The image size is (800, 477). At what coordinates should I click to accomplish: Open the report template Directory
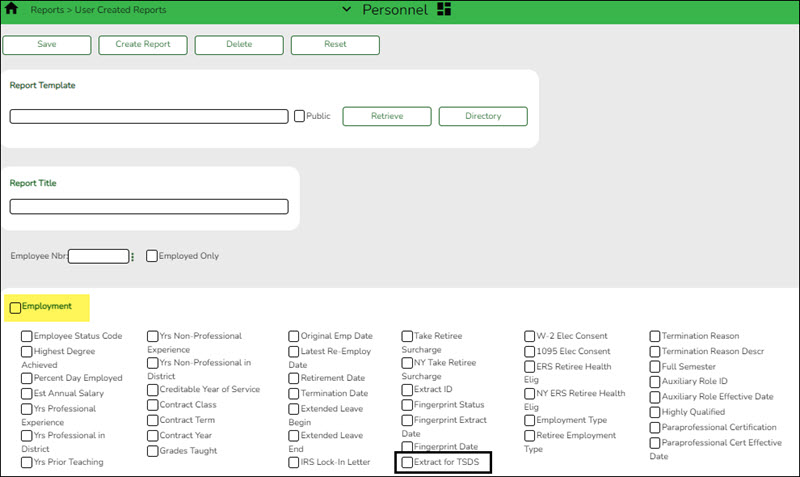pos(483,116)
